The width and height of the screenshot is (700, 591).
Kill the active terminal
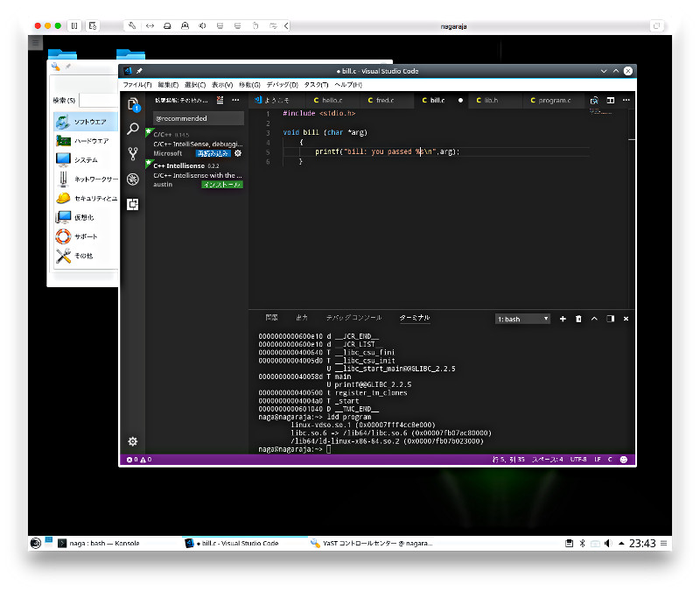click(578, 319)
